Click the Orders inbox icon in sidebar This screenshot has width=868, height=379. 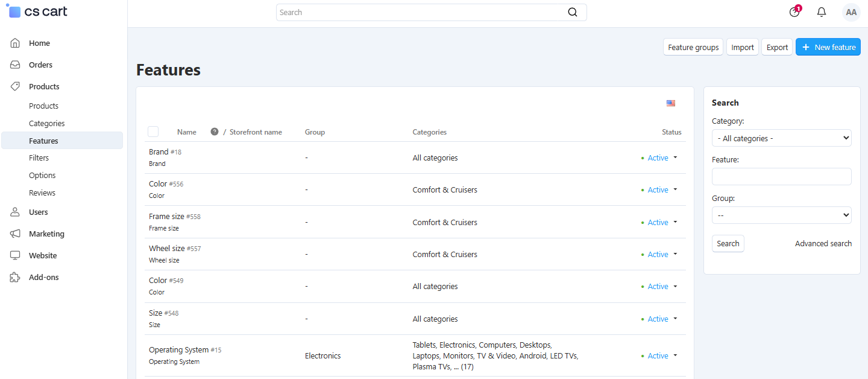click(16, 65)
